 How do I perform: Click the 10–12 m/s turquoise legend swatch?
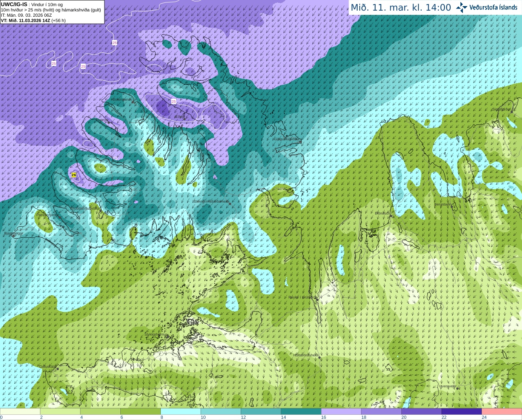pyautogui.click(x=221, y=411)
